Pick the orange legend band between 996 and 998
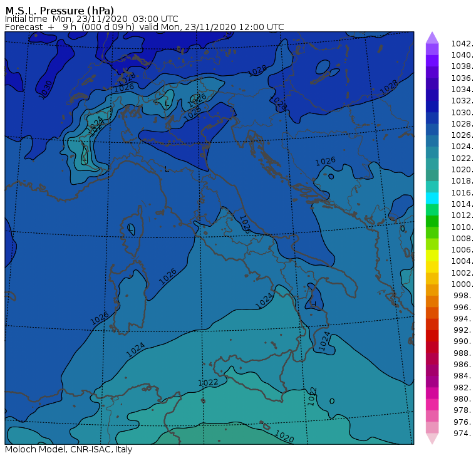476x458 pixels. (432, 301)
